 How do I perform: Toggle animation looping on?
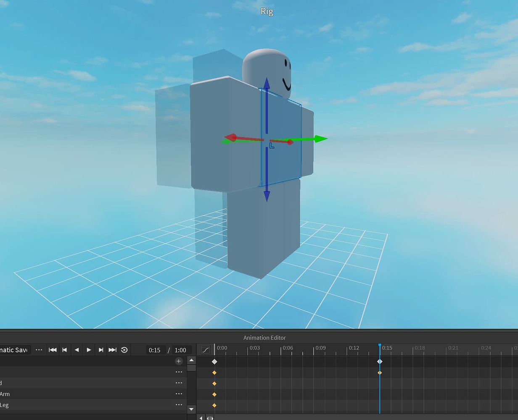[124, 350]
